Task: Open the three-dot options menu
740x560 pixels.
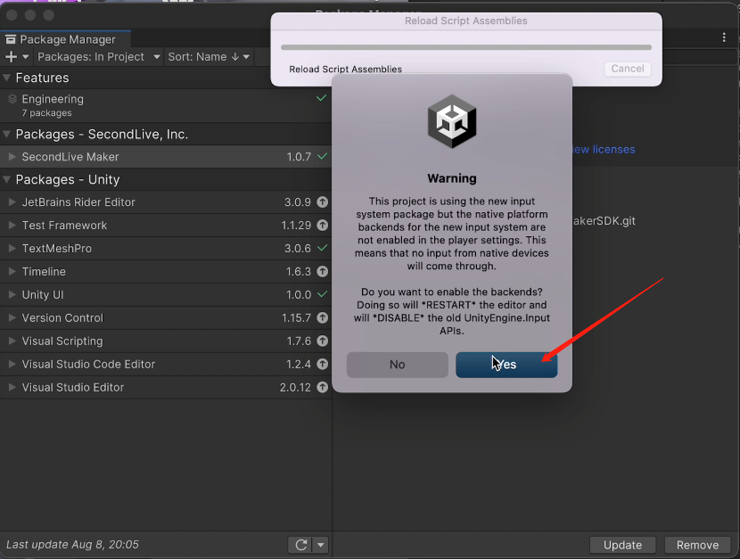Action: pyautogui.click(x=724, y=37)
